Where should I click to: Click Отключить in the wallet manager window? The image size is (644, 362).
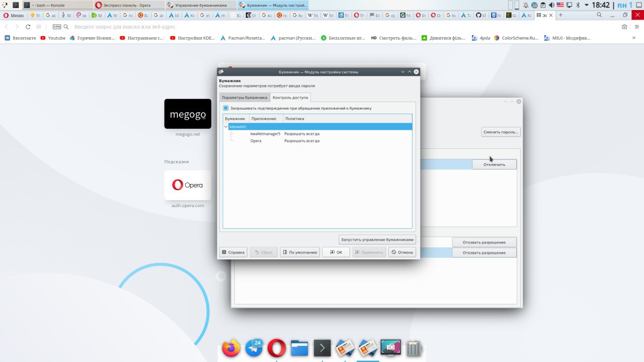pos(494,164)
